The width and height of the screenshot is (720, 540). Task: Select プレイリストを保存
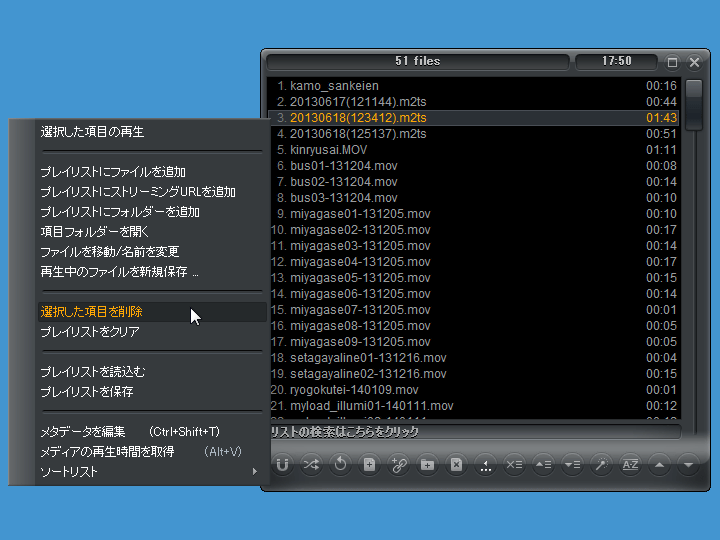(152, 392)
